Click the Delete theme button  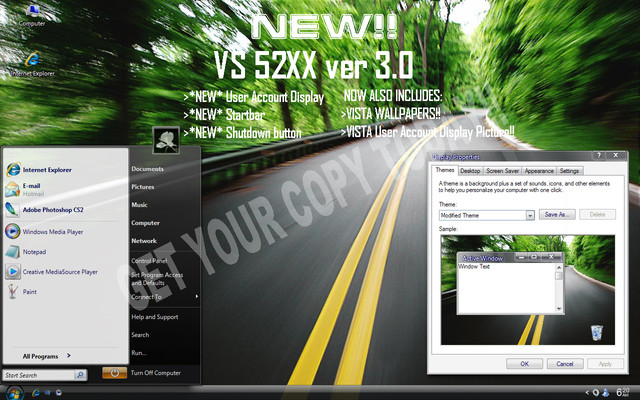[x=597, y=214]
